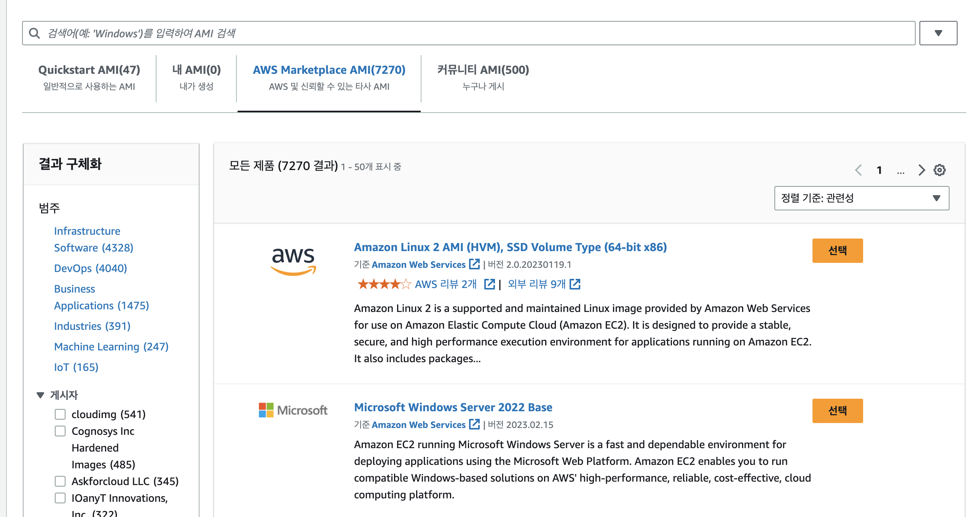
Task: Open external link icon next to 외부 리뷰 9개
Action: tap(575, 284)
